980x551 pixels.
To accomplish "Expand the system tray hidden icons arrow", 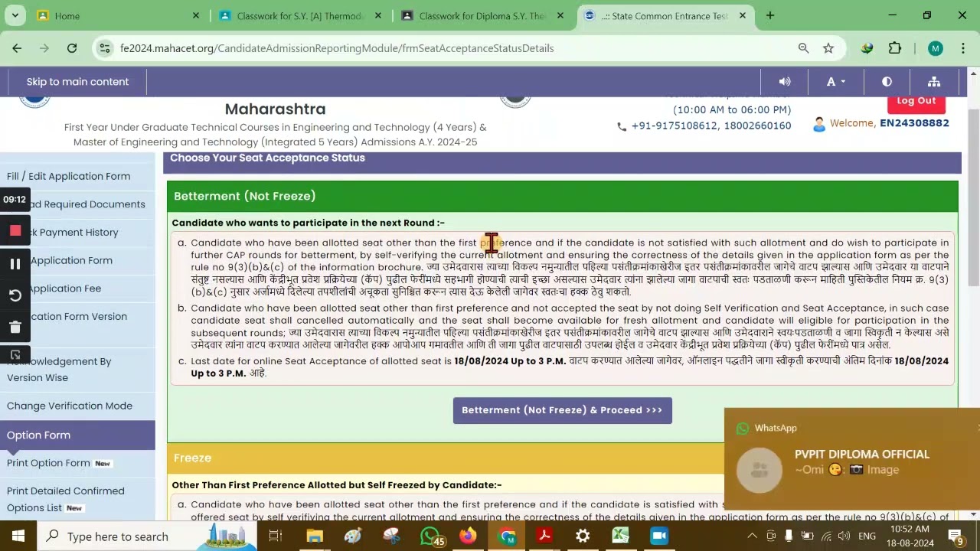I will click(x=752, y=536).
